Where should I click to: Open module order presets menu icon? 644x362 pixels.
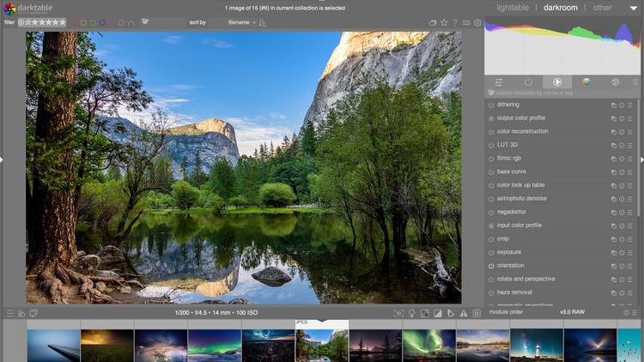click(x=635, y=313)
